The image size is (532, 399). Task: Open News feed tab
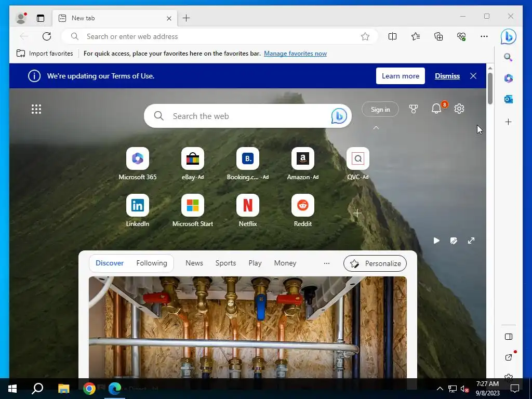coord(194,263)
